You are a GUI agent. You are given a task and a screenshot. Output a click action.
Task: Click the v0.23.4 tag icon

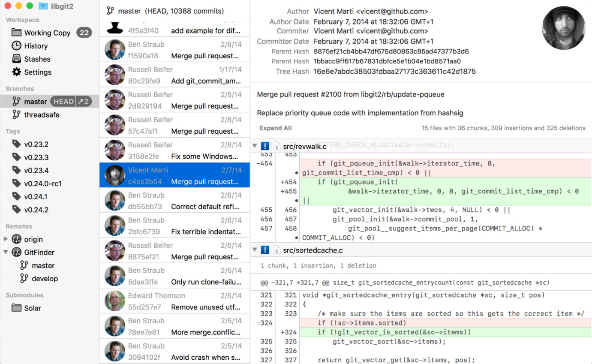coord(16,170)
